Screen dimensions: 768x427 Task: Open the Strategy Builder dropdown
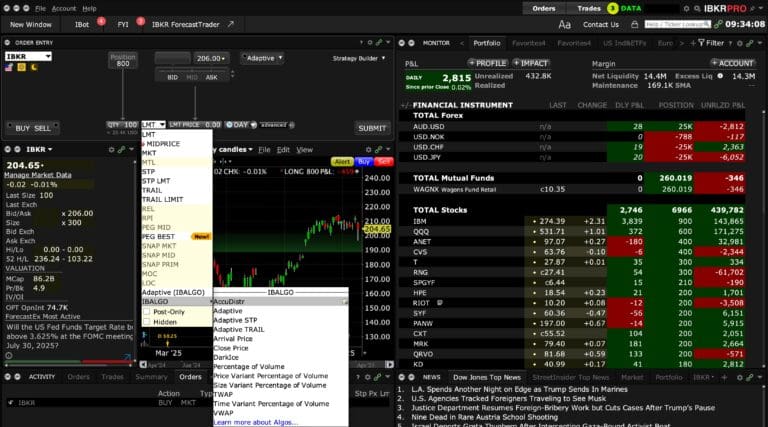click(359, 58)
